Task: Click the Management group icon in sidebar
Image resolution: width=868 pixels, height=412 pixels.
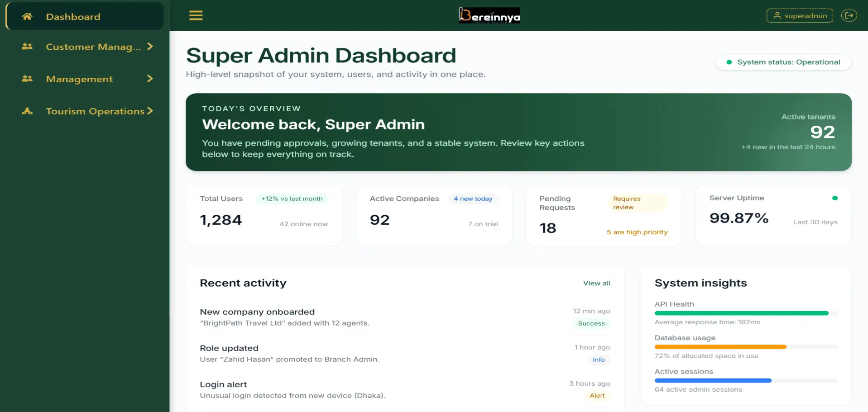Action: tap(27, 79)
